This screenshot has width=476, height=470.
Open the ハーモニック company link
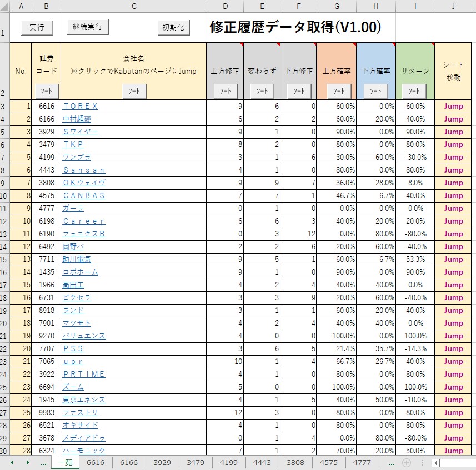(x=84, y=451)
